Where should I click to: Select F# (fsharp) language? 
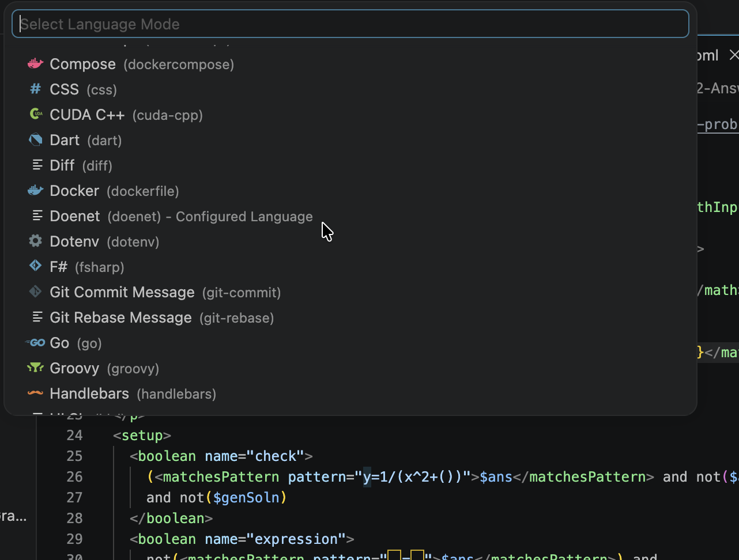(350, 267)
